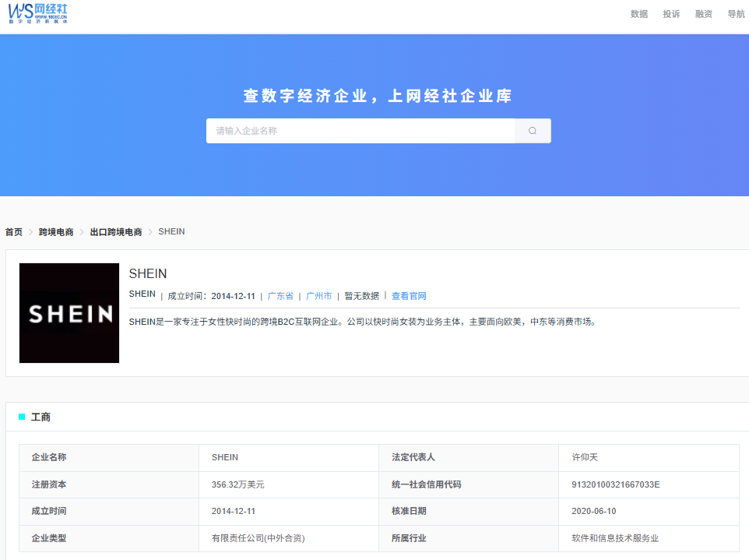This screenshot has width=749, height=560.
Task: Select the 企业类型 label cell
Action: 109,538
